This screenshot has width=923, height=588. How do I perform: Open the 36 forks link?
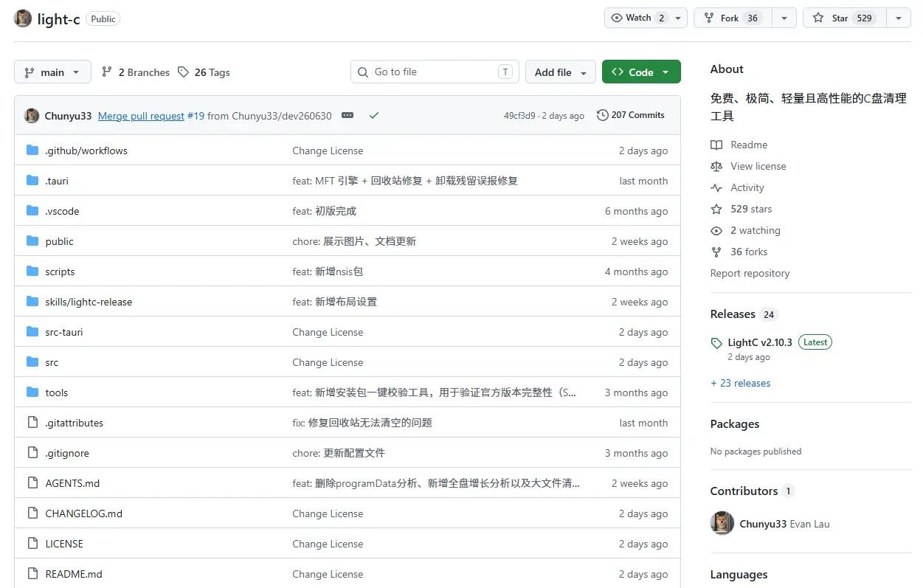tap(739, 252)
